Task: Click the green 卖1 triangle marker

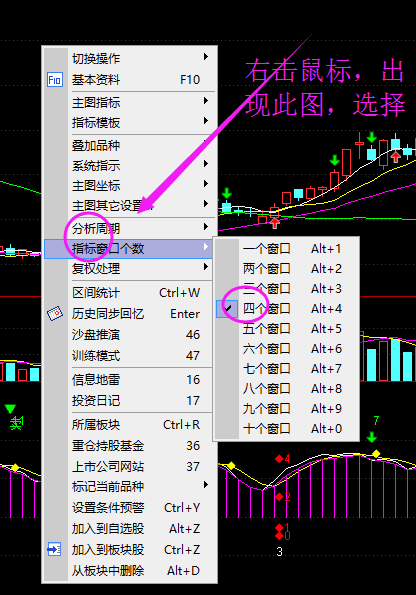Action: pos(10,409)
